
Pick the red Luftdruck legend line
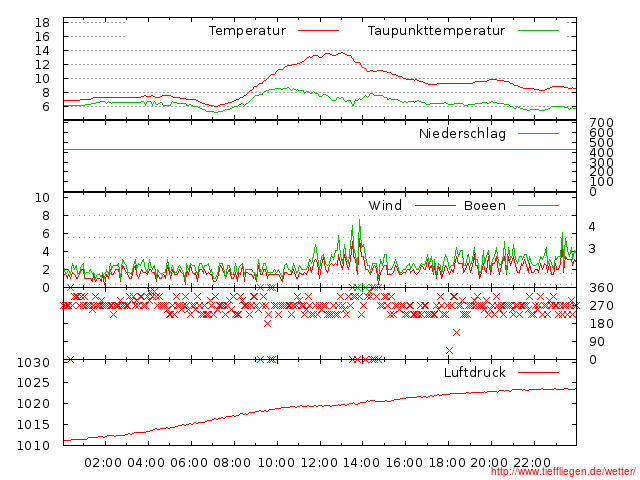coord(538,372)
